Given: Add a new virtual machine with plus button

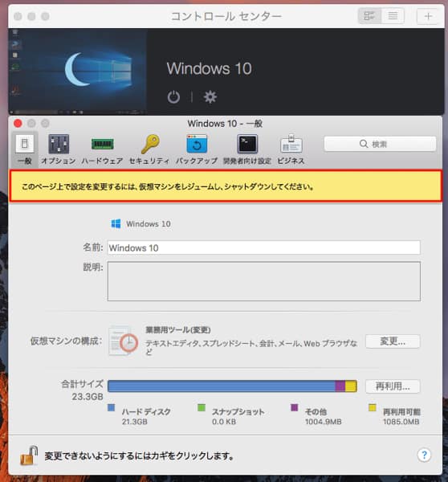Looking at the screenshot, I should coord(428,16).
